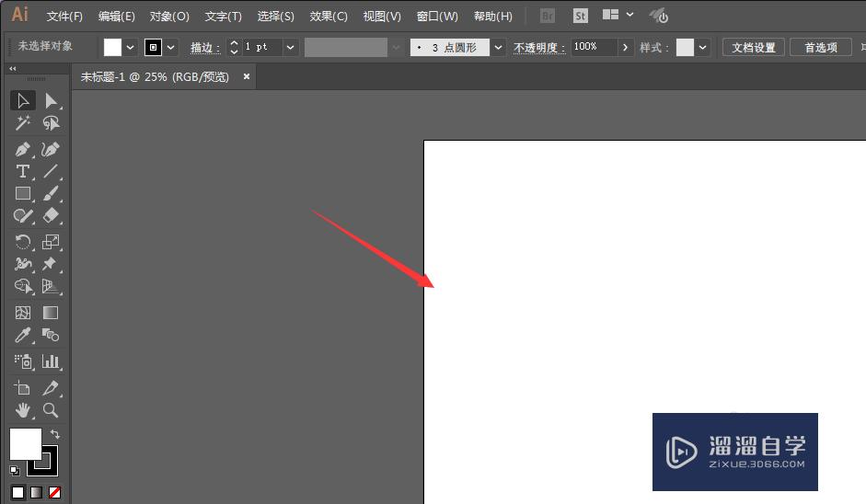Select the Magic Wand tool
The height and width of the screenshot is (504, 866).
tap(23, 123)
